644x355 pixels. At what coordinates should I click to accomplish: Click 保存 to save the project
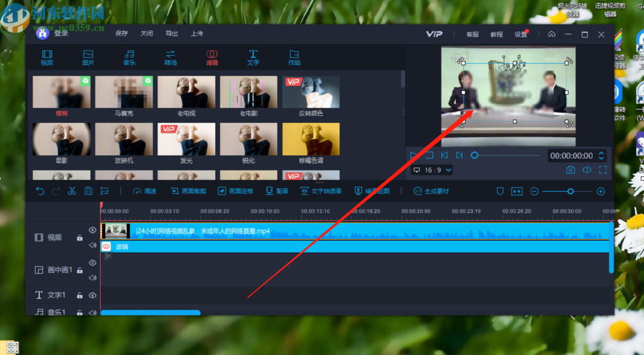(122, 34)
